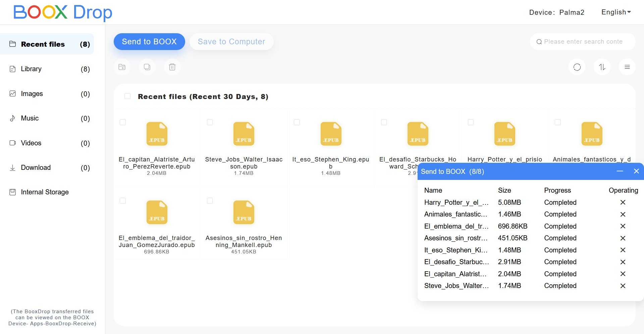Image resolution: width=644 pixels, height=334 pixels.
Task: Check the El_emblema_del_traidor file checkbox
Action: point(123,201)
